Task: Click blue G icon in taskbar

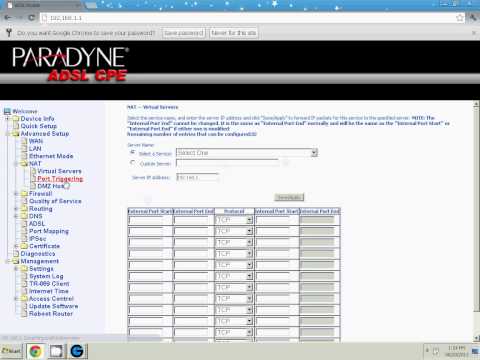Action: [x=77, y=351]
